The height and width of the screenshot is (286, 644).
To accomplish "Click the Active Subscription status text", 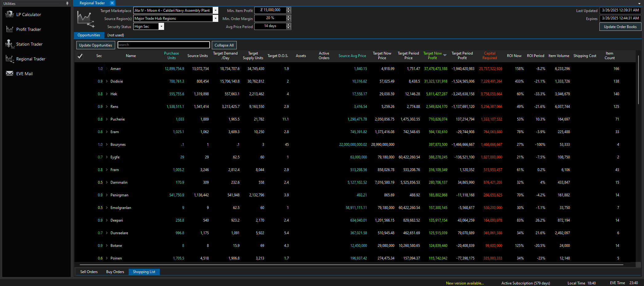I will point(525,283).
